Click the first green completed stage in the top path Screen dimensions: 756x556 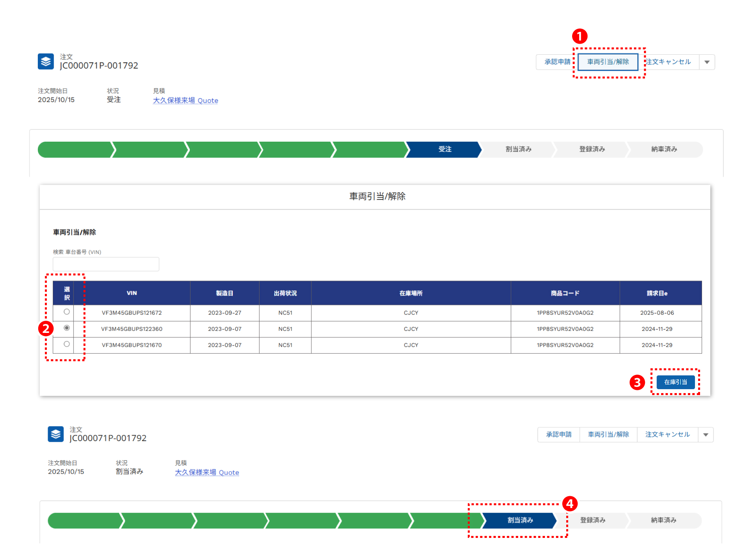[x=74, y=150]
